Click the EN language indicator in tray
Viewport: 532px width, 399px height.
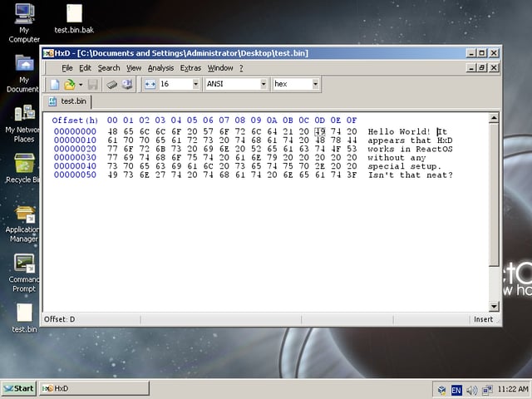(x=456, y=391)
